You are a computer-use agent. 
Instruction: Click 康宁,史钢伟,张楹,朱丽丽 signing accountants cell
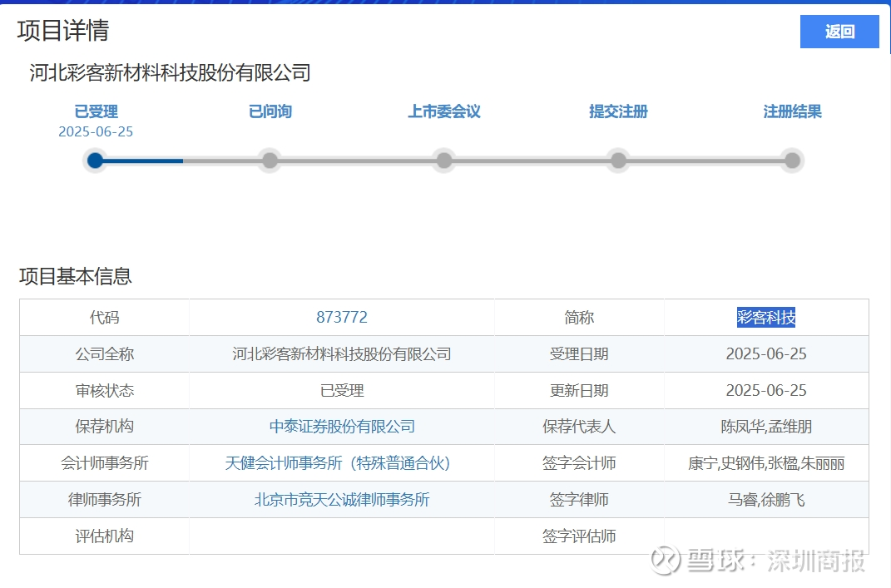[766, 463]
